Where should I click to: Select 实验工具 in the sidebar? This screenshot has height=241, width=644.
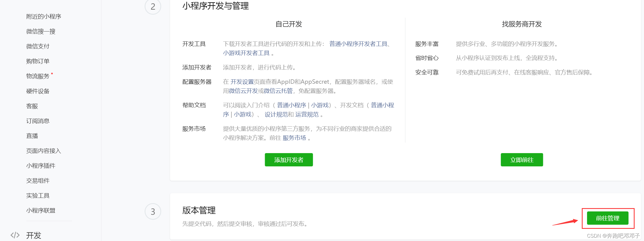click(38, 196)
